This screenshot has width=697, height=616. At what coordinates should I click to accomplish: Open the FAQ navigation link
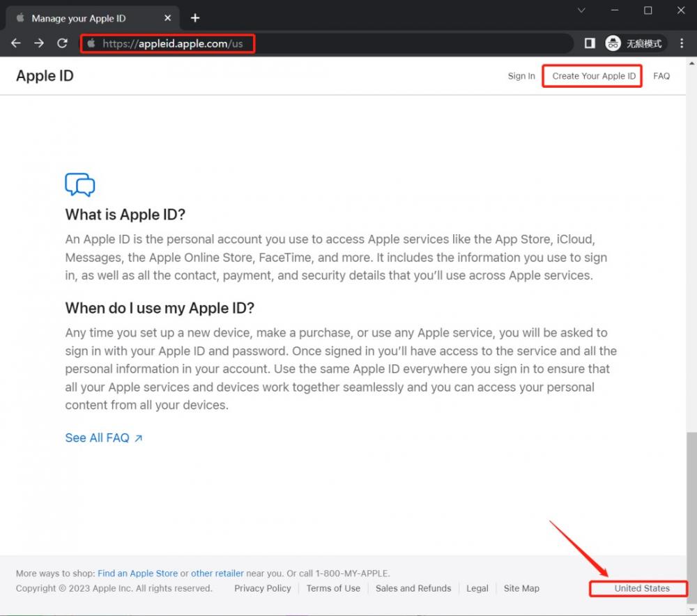661,76
